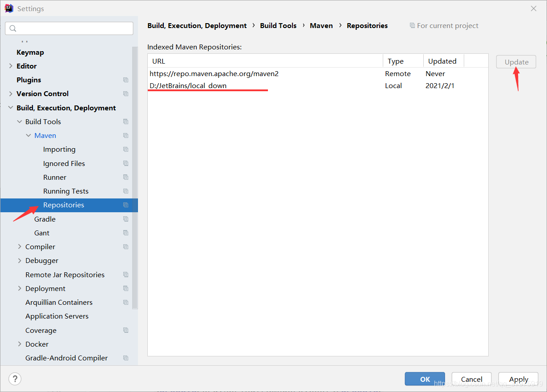Image resolution: width=547 pixels, height=392 pixels.
Task: Click the project-level icon next to Coverage
Action: click(x=126, y=331)
